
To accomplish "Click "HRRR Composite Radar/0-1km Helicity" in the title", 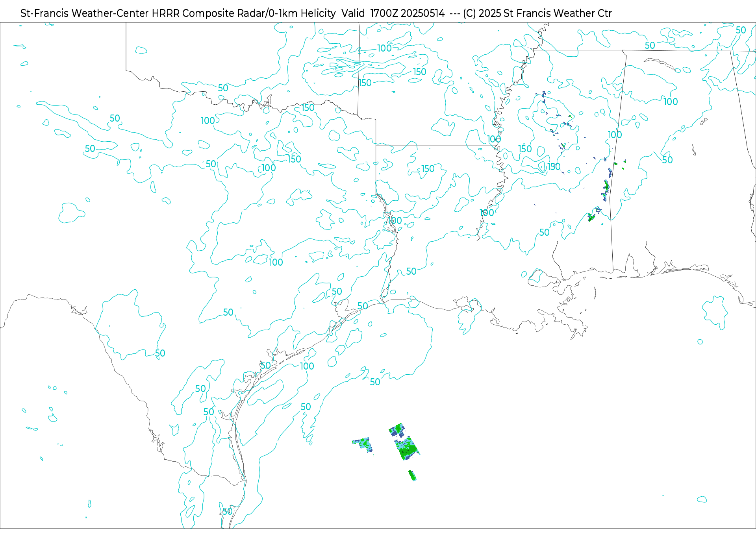I will 244,13.
